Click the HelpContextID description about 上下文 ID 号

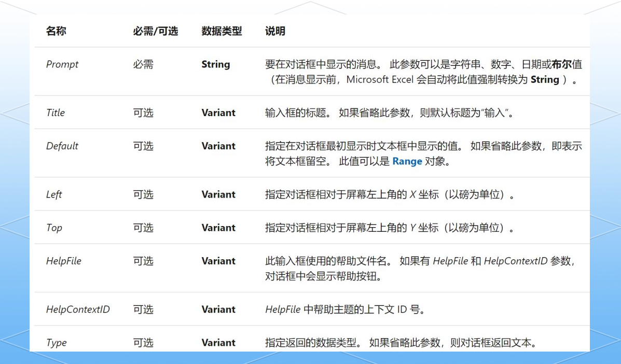click(x=346, y=310)
